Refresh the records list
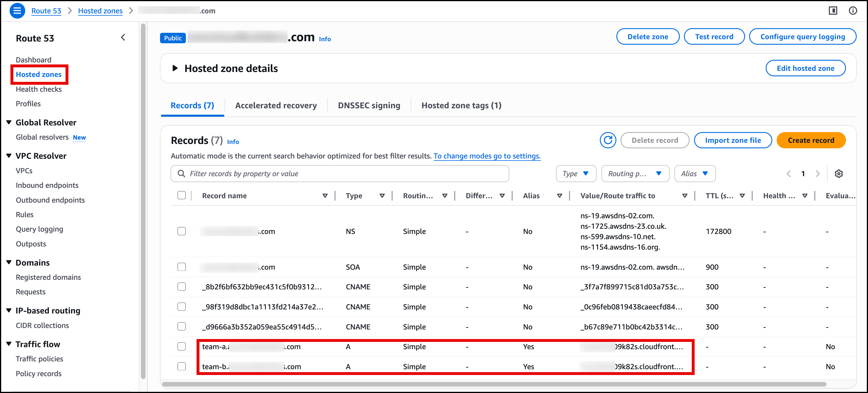This screenshot has width=868, height=393. point(608,140)
